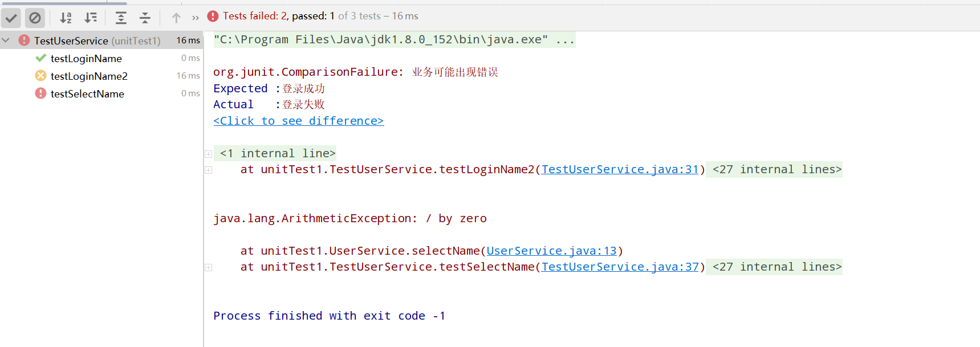Collapse all test tree nodes

145,18
